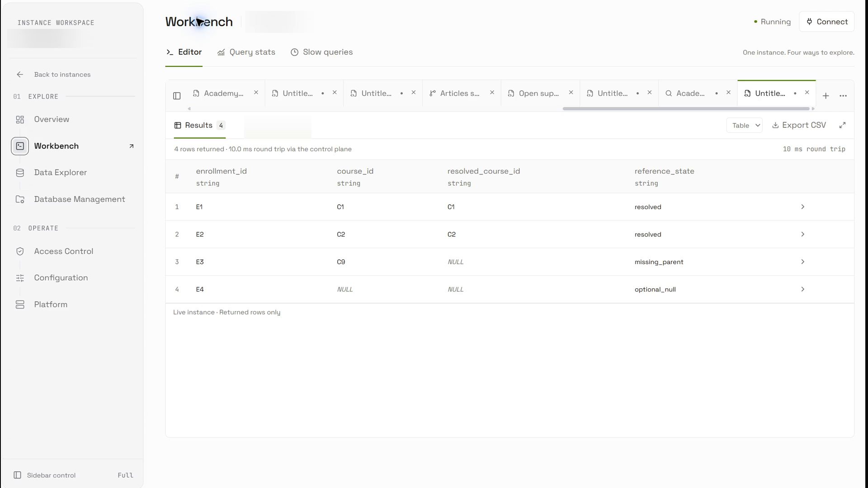
Task: Click the Connect button
Action: [826, 22]
